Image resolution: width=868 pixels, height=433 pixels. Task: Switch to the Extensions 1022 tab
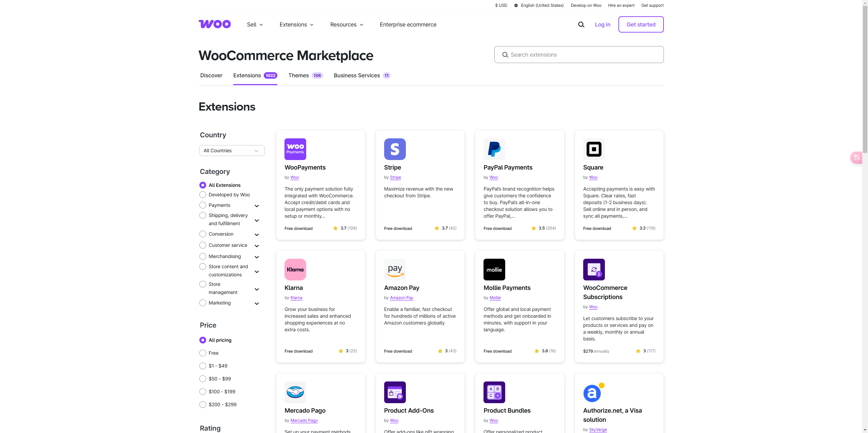255,75
